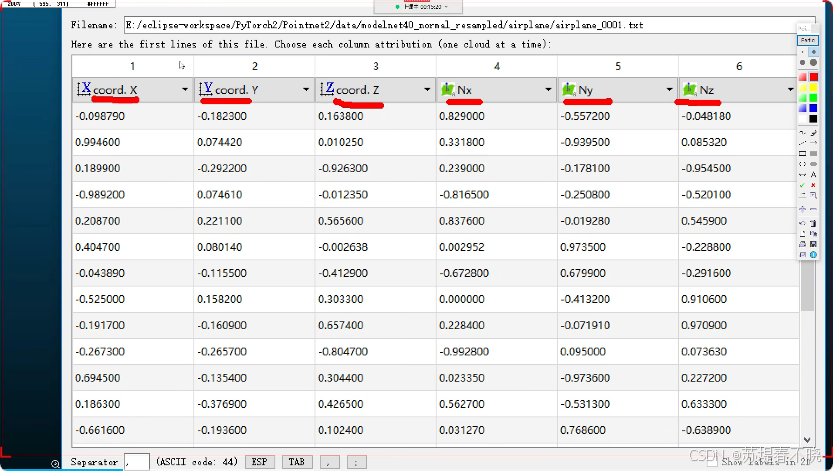The image size is (833, 471).
Task: Click cell value 0.910600
Action: point(704,299)
